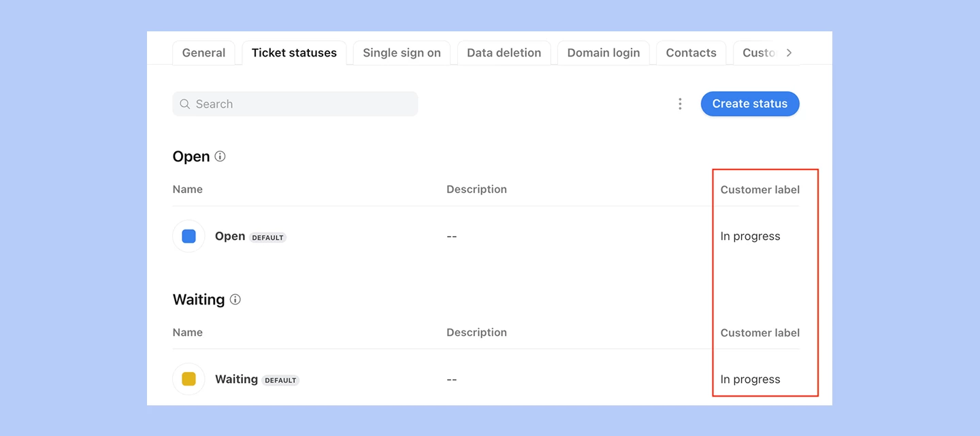Focus the Search statuses field

[295, 104]
